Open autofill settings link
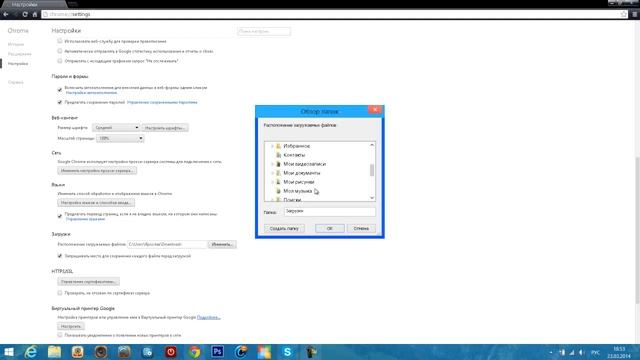Screen dimensions: 640x360 point(91,93)
